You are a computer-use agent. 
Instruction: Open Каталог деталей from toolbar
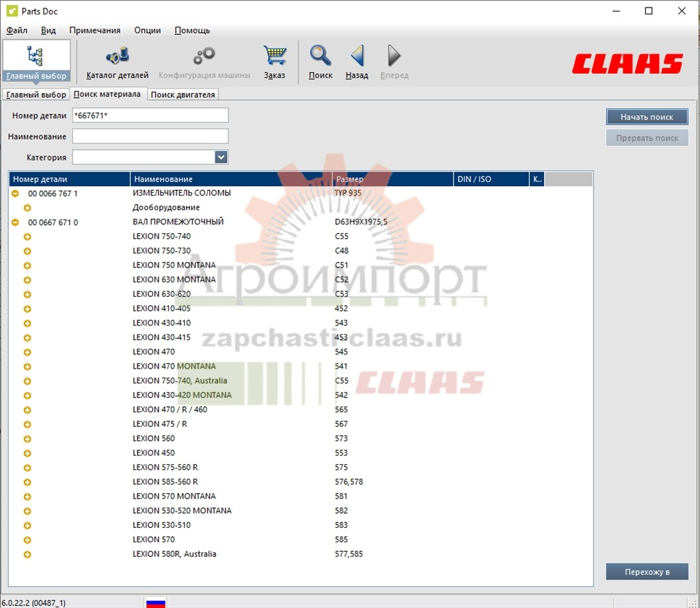pyautogui.click(x=118, y=62)
